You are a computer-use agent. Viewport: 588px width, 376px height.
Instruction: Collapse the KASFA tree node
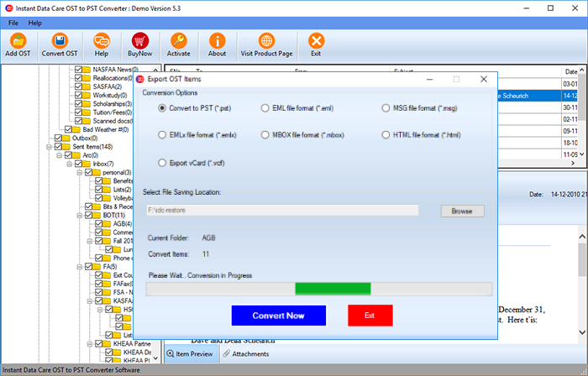90,301
